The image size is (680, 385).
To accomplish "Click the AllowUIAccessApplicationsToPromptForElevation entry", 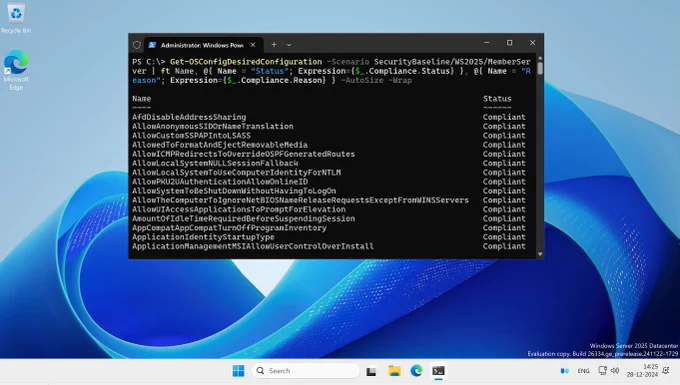I will [x=239, y=209].
